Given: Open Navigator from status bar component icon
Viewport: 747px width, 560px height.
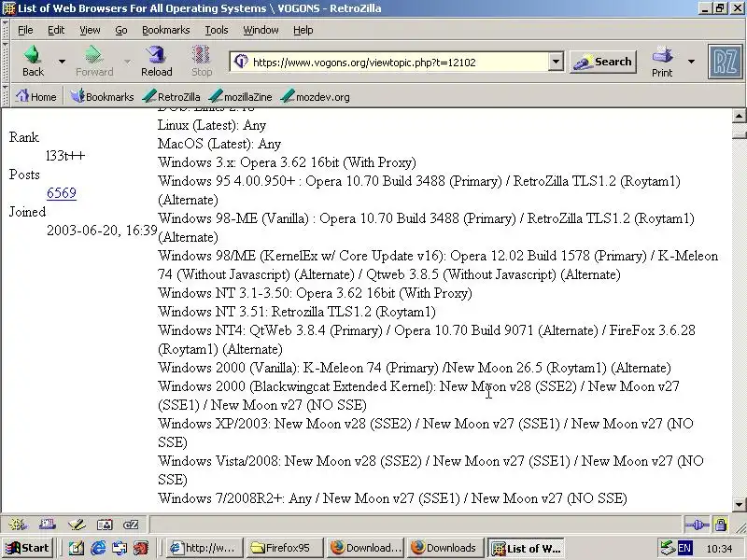Looking at the screenshot, I should click(18, 525).
